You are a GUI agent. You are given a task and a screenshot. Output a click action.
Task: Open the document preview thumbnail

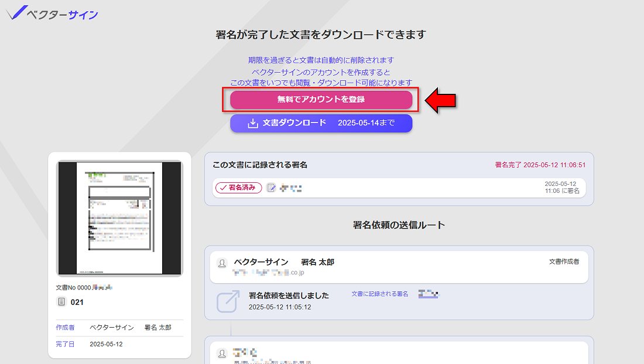click(x=119, y=218)
